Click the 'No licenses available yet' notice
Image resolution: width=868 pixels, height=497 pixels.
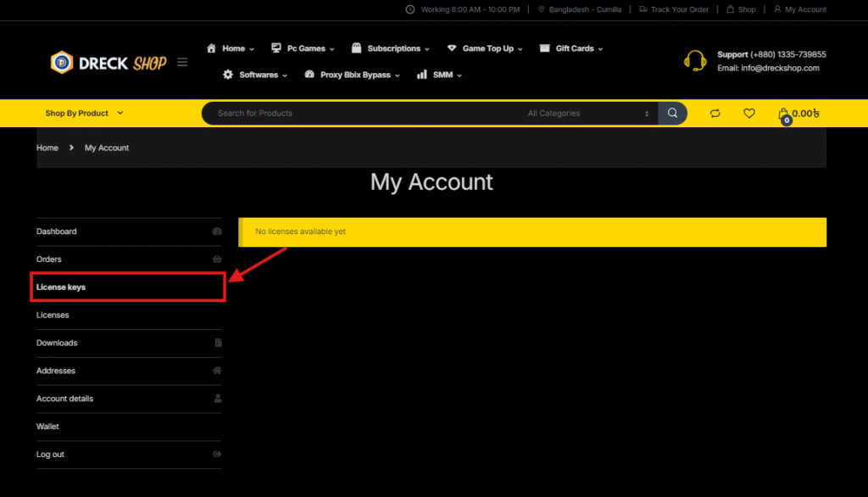point(532,232)
